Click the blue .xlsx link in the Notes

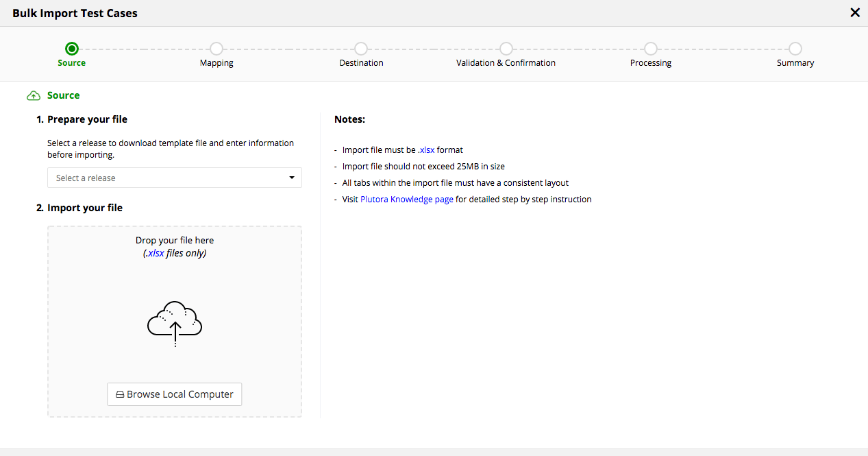[426, 149]
